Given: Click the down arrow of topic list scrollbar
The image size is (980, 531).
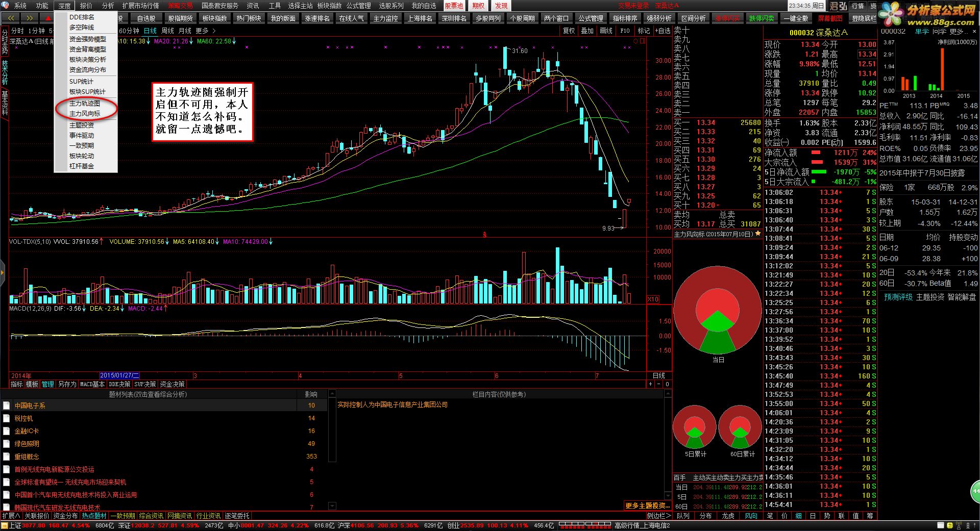Looking at the screenshot, I should point(332,506).
